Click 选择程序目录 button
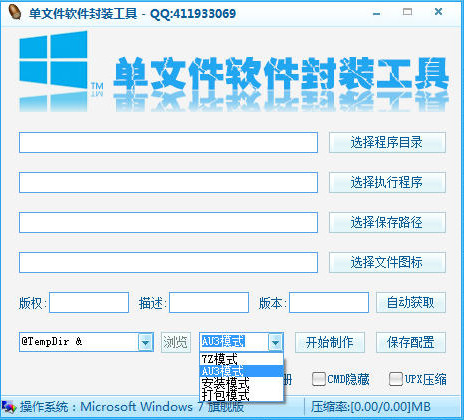This screenshot has height=420, width=464. (x=387, y=142)
